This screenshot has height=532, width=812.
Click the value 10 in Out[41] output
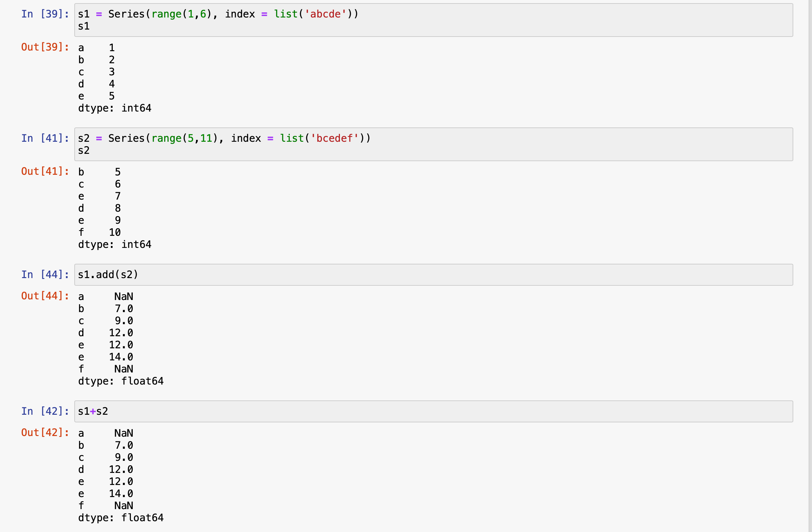115,232
